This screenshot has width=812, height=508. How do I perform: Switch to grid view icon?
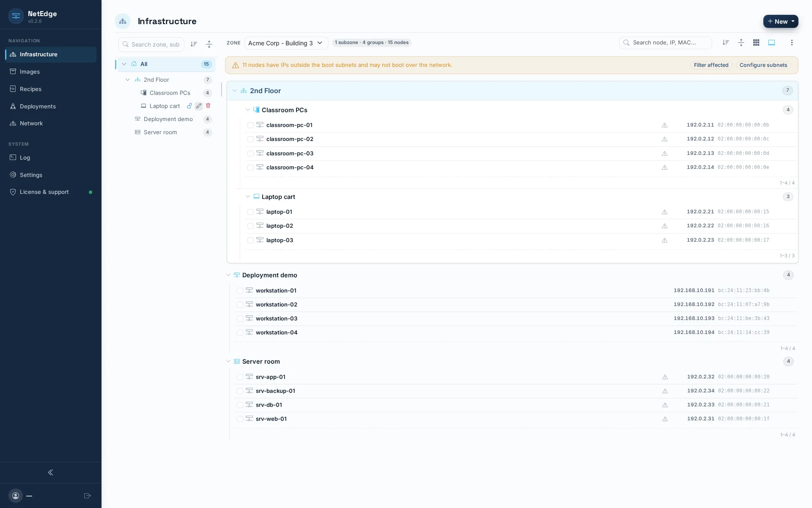[x=756, y=42]
